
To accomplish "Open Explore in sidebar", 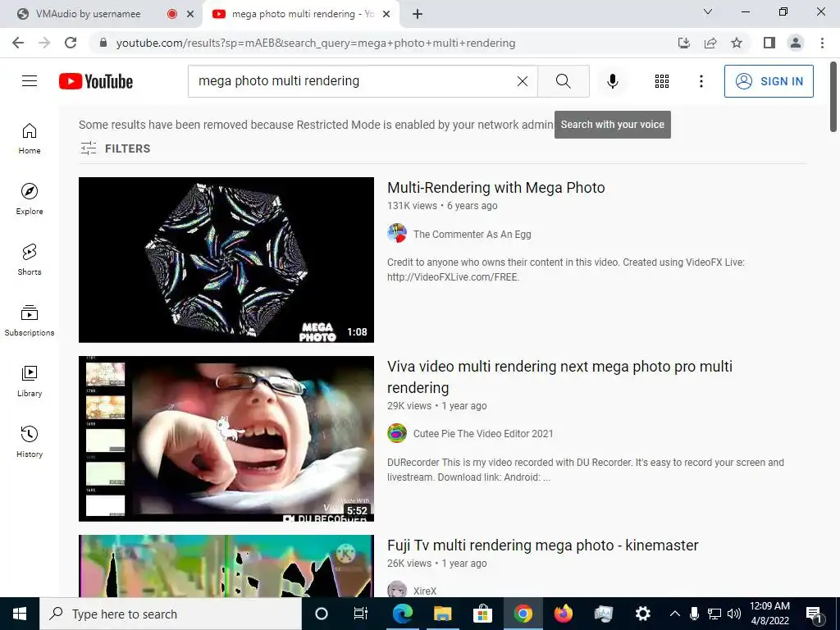I will (x=30, y=199).
